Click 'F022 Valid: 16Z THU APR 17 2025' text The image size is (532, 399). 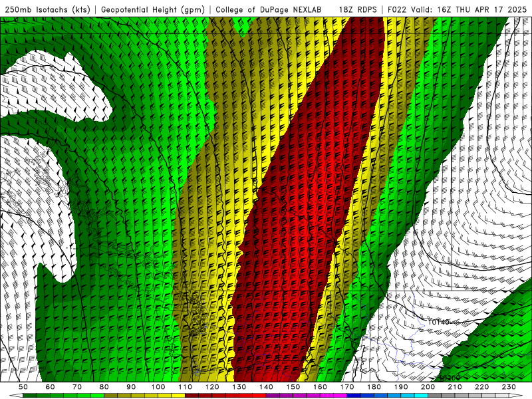click(457, 9)
